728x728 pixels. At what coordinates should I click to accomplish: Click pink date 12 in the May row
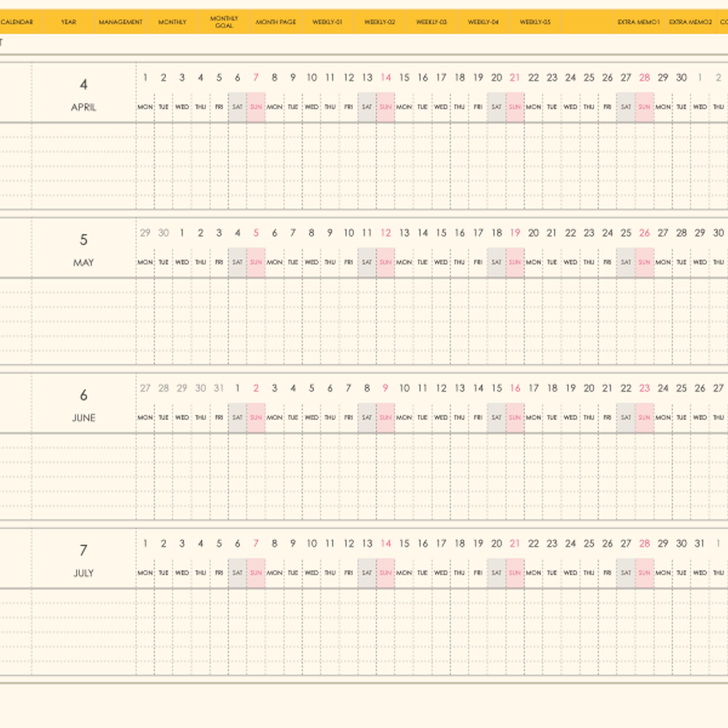(x=386, y=233)
